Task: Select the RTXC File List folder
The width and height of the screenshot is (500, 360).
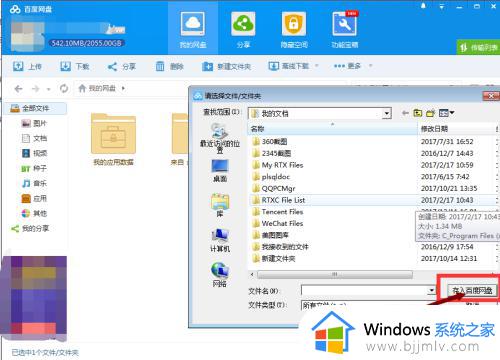Action: (279, 200)
